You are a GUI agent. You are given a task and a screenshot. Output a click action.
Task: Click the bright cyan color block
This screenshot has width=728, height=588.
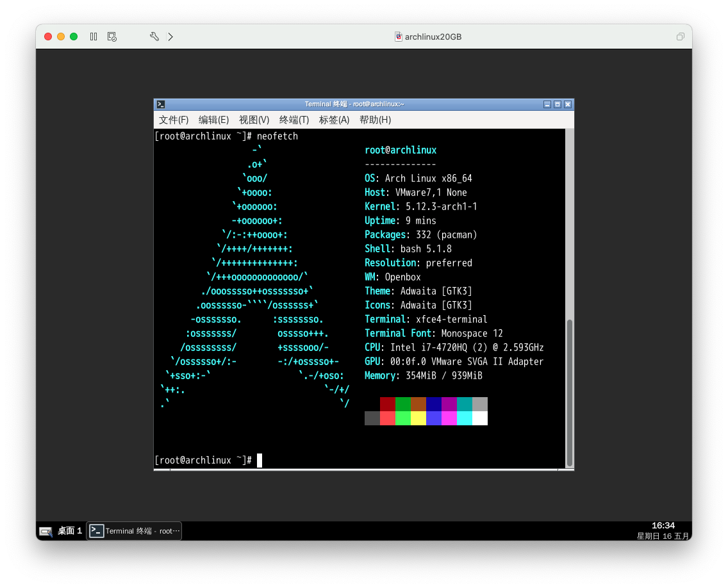point(464,418)
